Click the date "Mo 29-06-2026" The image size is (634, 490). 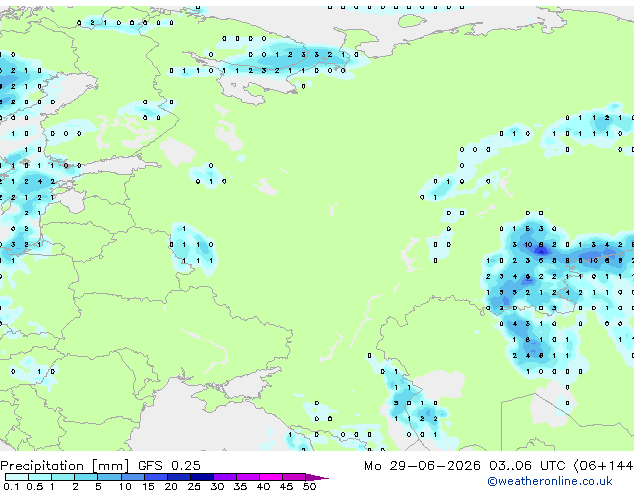[422, 466]
